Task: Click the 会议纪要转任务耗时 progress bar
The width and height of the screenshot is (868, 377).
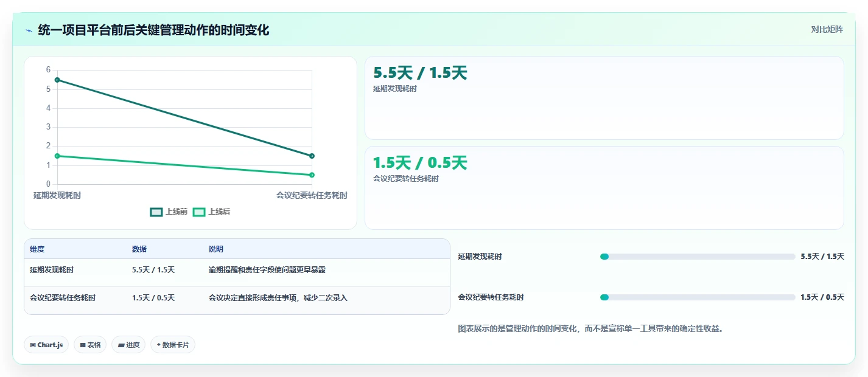Action: point(698,297)
